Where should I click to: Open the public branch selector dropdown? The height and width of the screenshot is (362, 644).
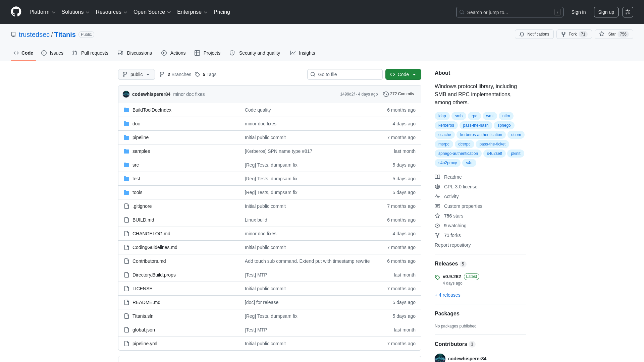point(136,74)
